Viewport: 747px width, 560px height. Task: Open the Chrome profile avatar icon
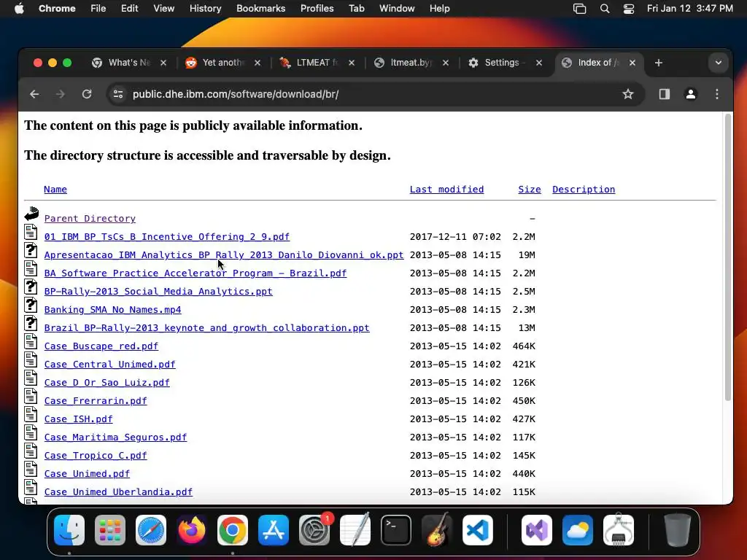pyautogui.click(x=690, y=94)
